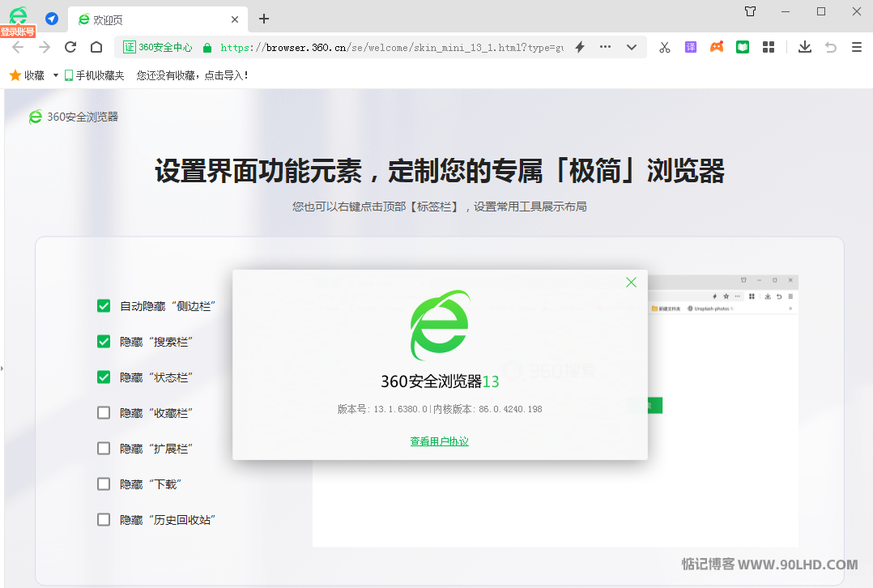Image resolution: width=873 pixels, height=588 pixels.
Task: Go back to previous page
Action: pos(18,47)
